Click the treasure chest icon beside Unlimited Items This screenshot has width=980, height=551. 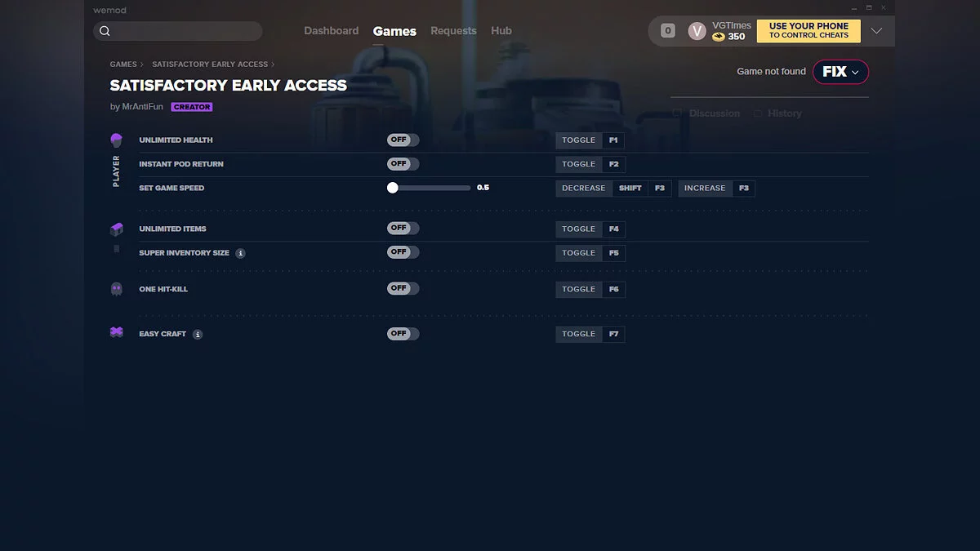pos(116,229)
